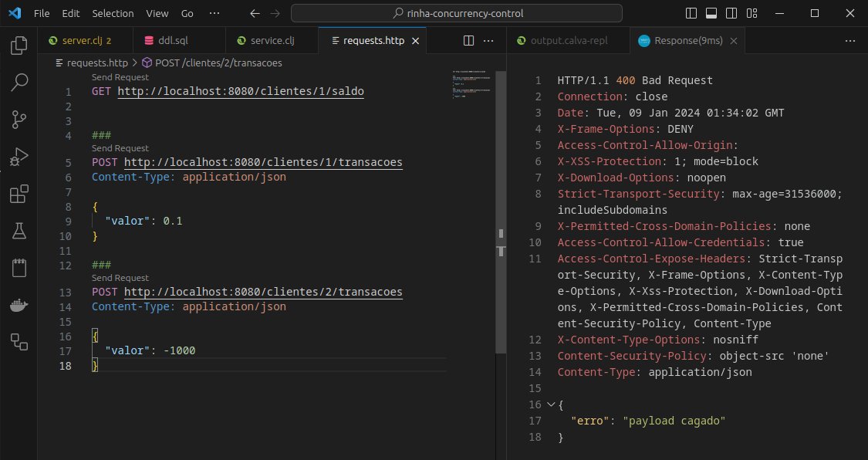Viewport: 868px width, 460px height.
Task: Click Content-Security-Policy header on response line 13
Action: coord(632,356)
